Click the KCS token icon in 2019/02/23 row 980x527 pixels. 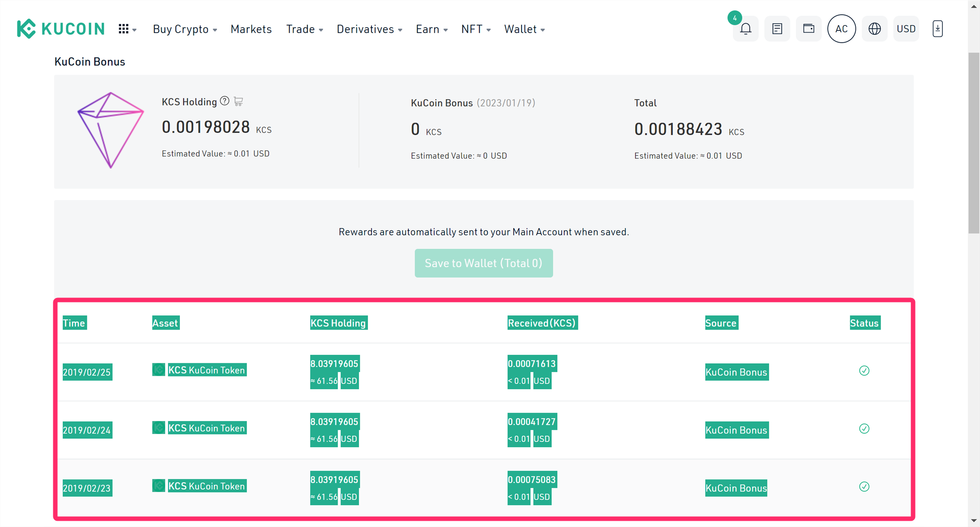pos(158,485)
